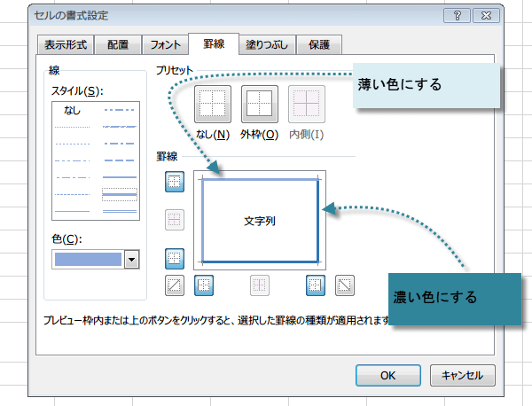This screenshot has height=406, width=532.
Task: Switch to the 配置 tab
Action: point(118,44)
